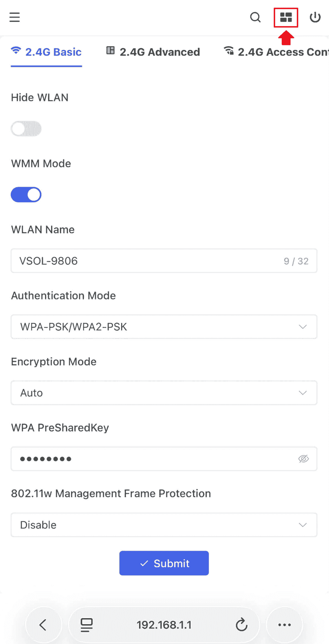The image size is (329, 644).
Task: Turn off the WMM Mode switch
Action: 26,195
